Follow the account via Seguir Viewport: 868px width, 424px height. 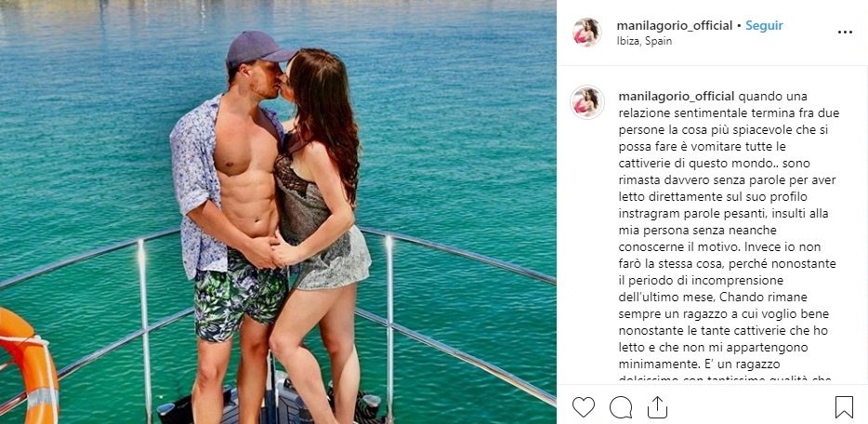click(764, 25)
